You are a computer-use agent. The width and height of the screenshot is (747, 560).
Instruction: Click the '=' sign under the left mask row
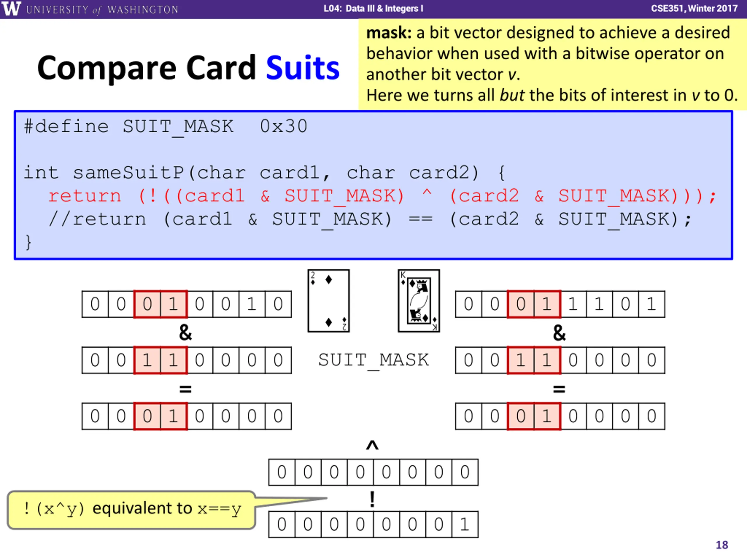[185, 389]
